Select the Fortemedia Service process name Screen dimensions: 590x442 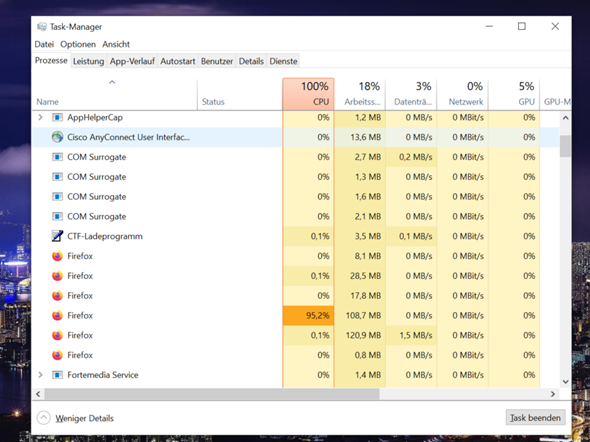tap(103, 375)
